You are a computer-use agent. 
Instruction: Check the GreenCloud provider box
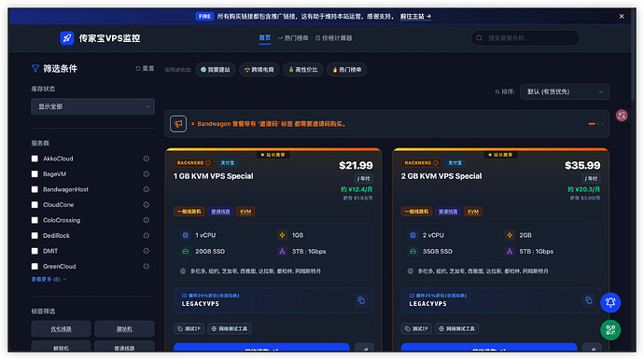tap(35, 267)
